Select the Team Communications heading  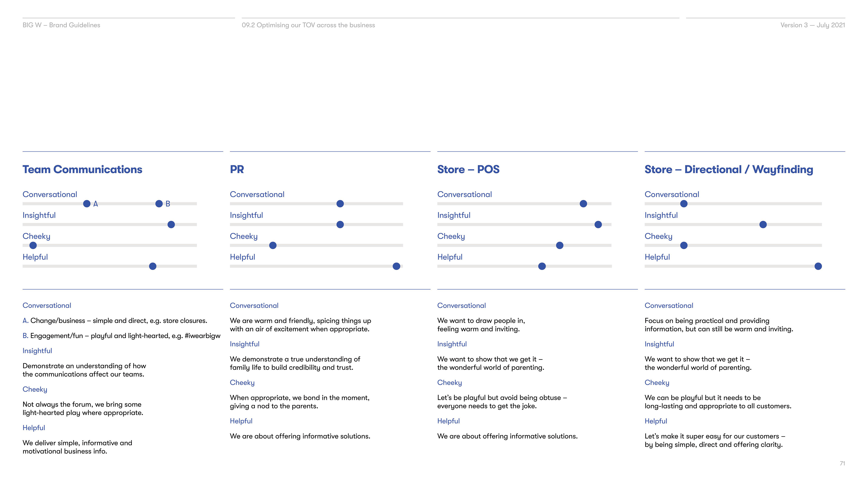point(82,169)
